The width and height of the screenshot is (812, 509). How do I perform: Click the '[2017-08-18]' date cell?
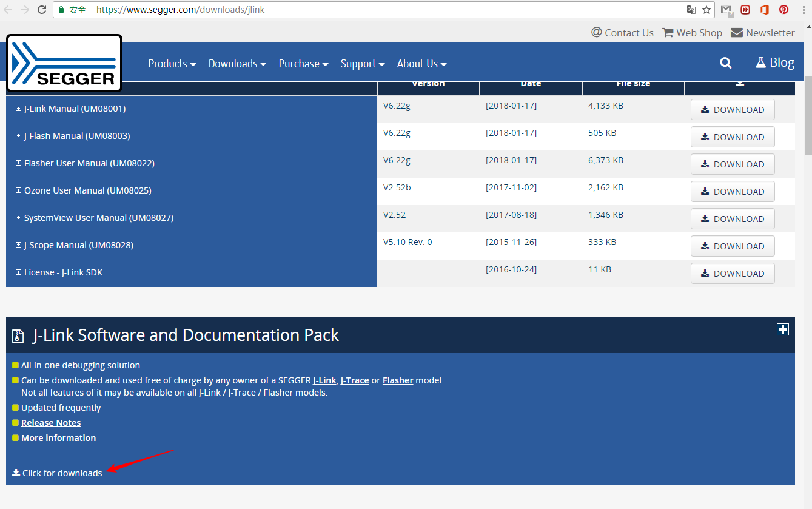point(511,215)
